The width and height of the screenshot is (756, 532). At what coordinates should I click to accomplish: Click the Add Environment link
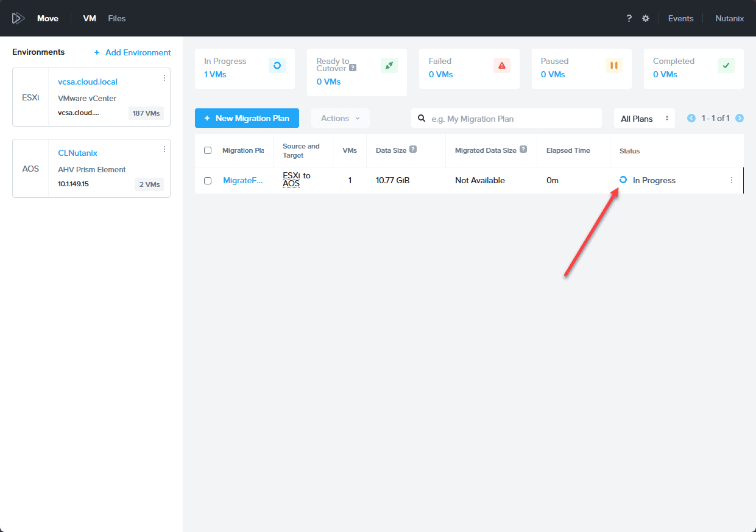132,52
